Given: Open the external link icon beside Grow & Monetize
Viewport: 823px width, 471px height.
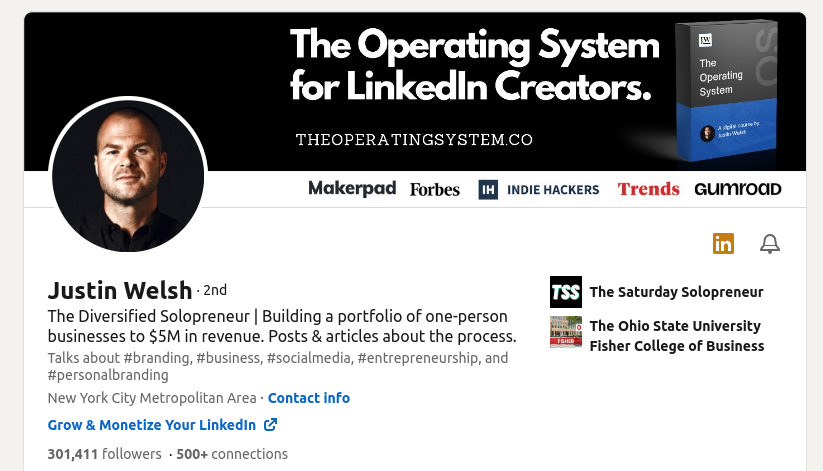Looking at the screenshot, I should pyautogui.click(x=270, y=424).
